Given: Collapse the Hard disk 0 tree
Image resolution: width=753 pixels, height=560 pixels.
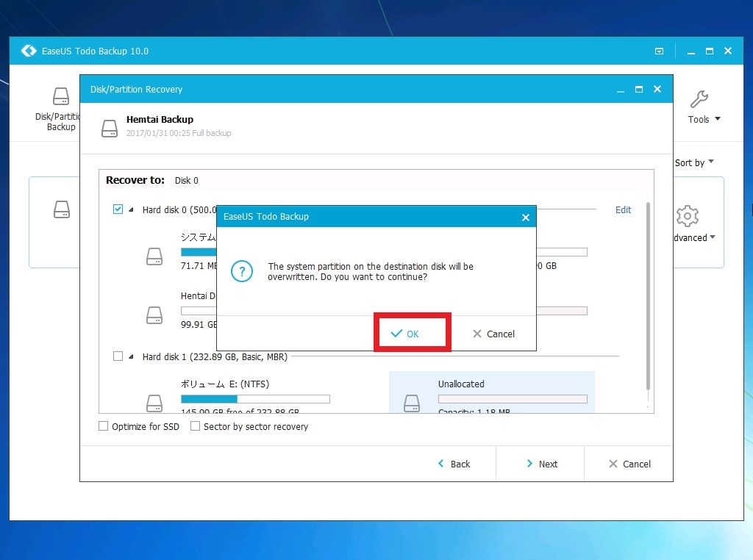Looking at the screenshot, I should pyautogui.click(x=131, y=209).
